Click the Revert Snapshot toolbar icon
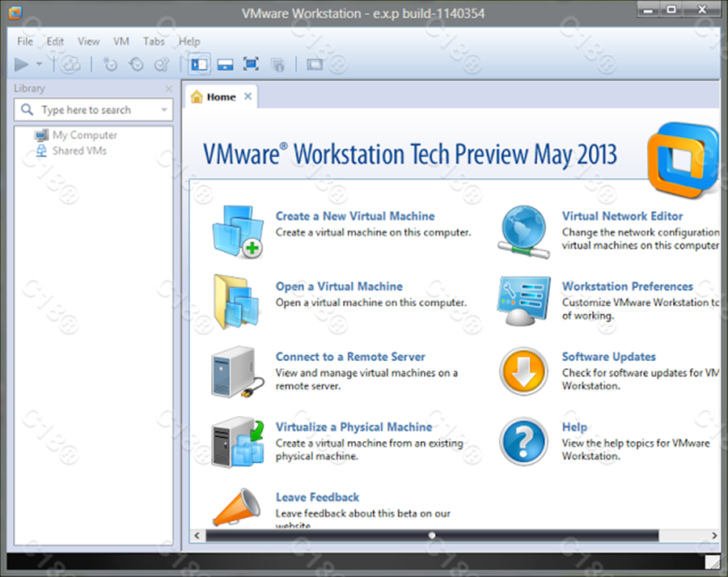 pyautogui.click(x=136, y=64)
